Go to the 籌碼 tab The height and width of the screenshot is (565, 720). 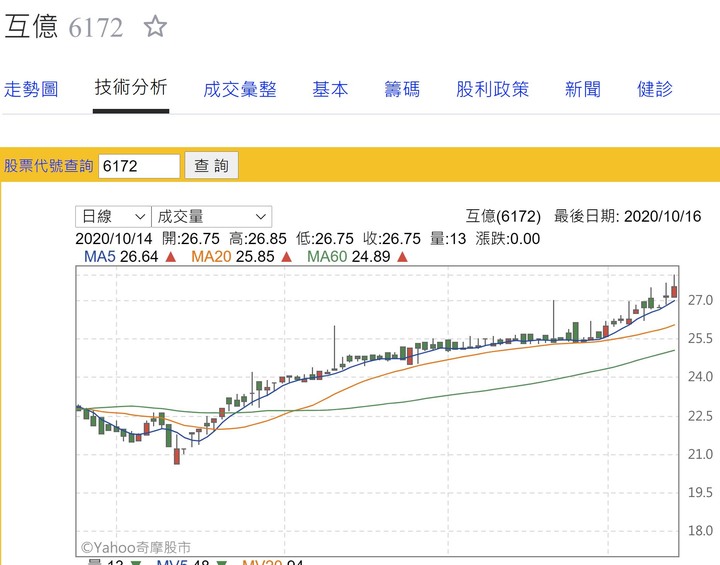(x=402, y=89)
